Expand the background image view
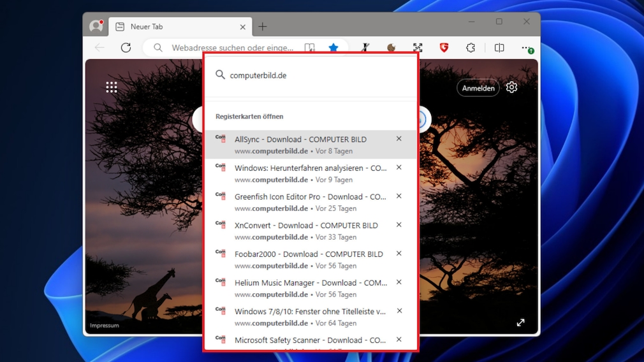Image resolution: width=644 pixels, height=362 pixels. pyautogui.click(x=520, y=322)
